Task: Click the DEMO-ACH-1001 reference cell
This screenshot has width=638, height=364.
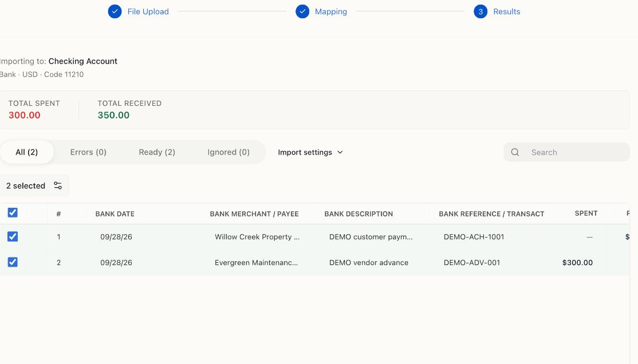Action: tap(474, 237)
